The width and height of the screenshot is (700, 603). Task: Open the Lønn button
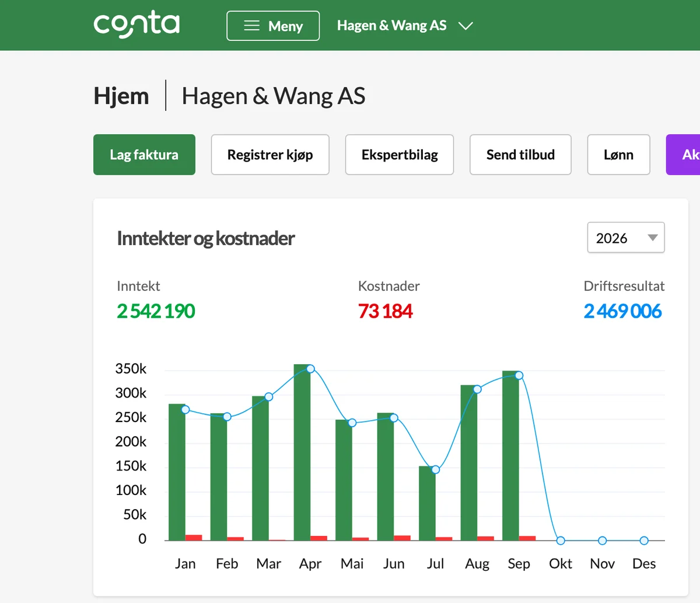pos(618,155)
